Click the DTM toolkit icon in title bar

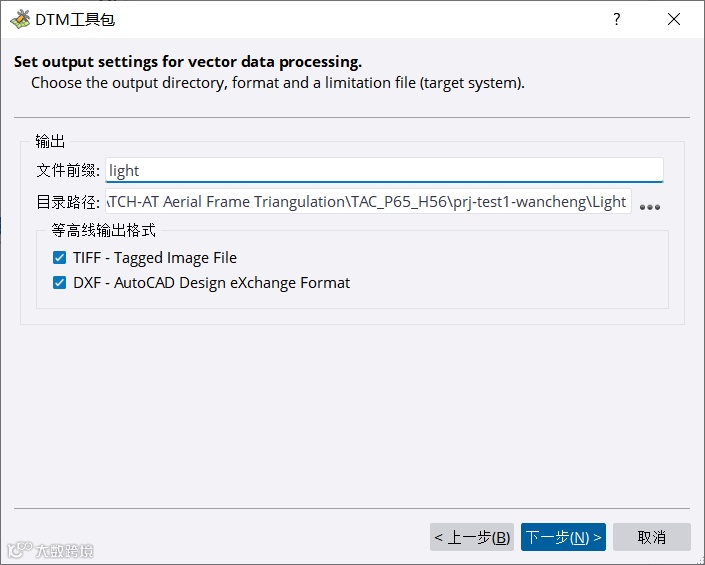18,19
